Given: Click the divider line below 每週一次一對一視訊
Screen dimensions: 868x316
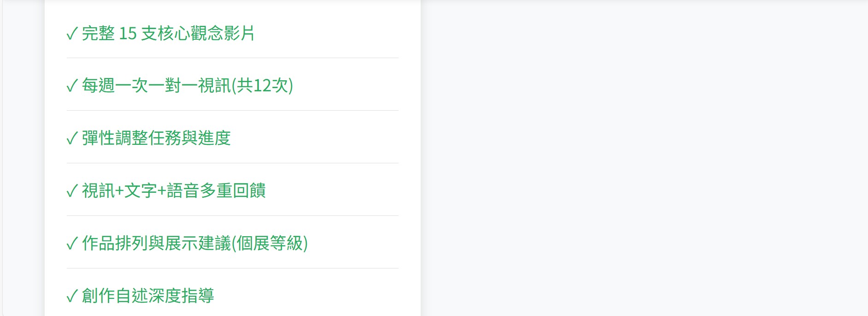Looking at the screenshot, I should [x=232, y=111].
